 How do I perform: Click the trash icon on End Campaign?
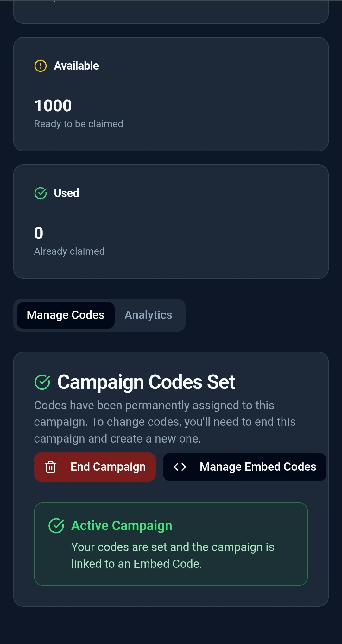[x=51, y=467]
